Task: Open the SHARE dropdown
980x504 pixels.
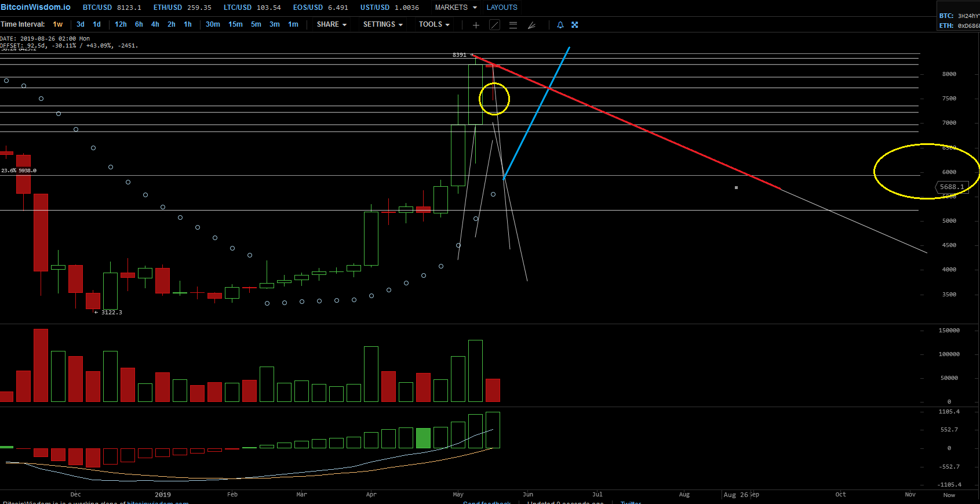Action: [x=331, y=24]
